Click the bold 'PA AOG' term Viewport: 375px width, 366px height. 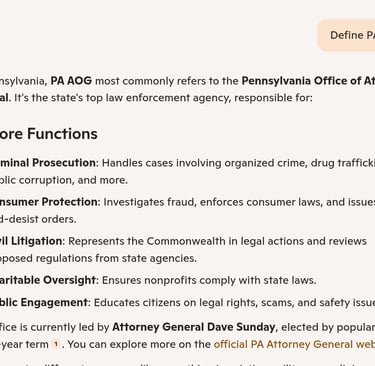pyautogui.click(x=71, y=81)
